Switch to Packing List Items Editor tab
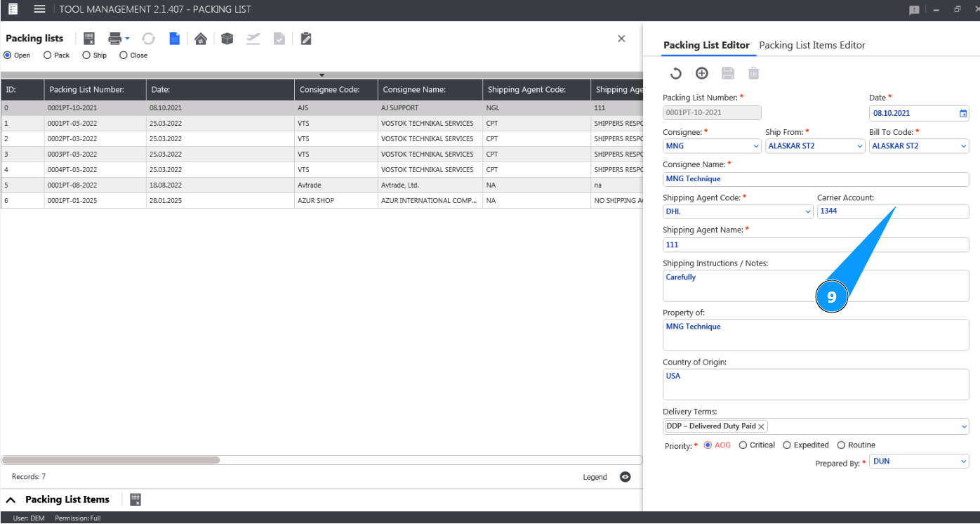The image size is (980, 524). click(x=812, y=45)
